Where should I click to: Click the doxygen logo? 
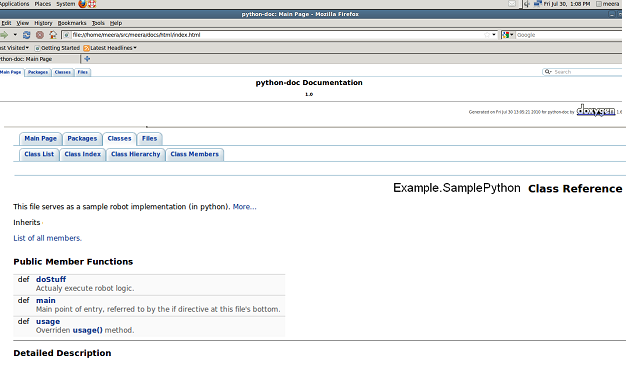(596, 111)
